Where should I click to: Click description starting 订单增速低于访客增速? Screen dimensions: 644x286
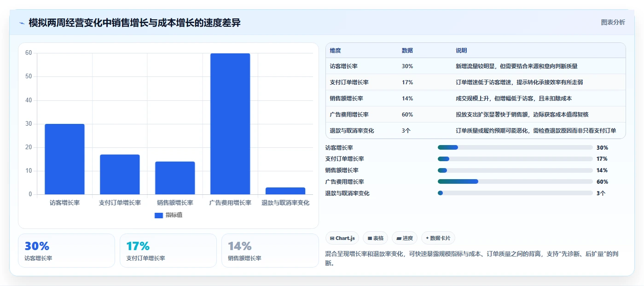(x=520, y=82)
